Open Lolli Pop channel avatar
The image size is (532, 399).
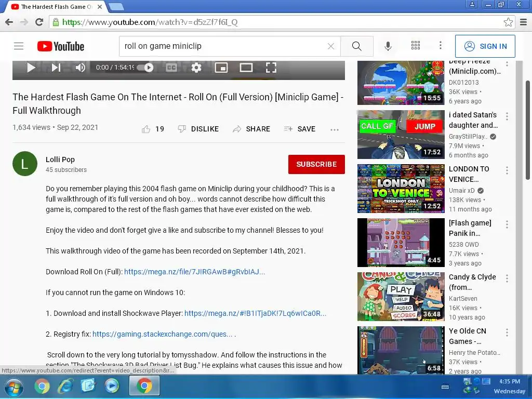tap(25, 164)
